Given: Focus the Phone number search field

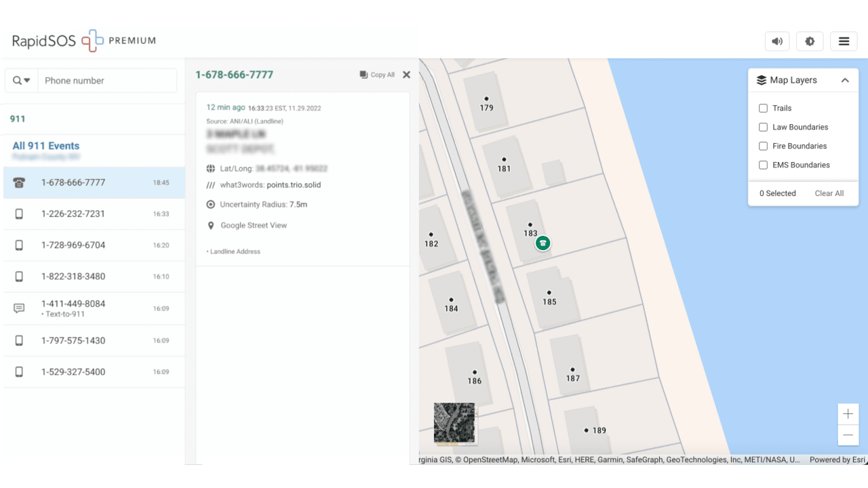Looking at the screenshot, I should point(107,81).
